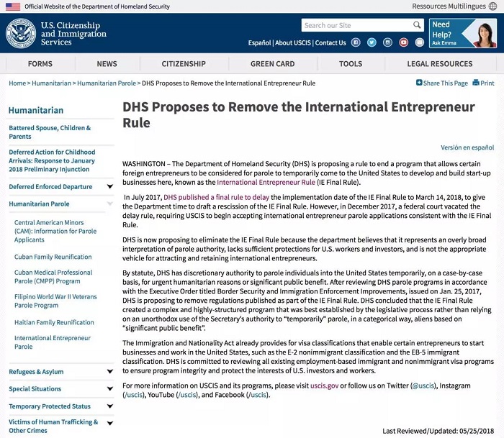This screenshot has height=438, width=504.
Task: Open Haitian Family Reunification link
Action: pyautogui.click(x=54, y=322)
